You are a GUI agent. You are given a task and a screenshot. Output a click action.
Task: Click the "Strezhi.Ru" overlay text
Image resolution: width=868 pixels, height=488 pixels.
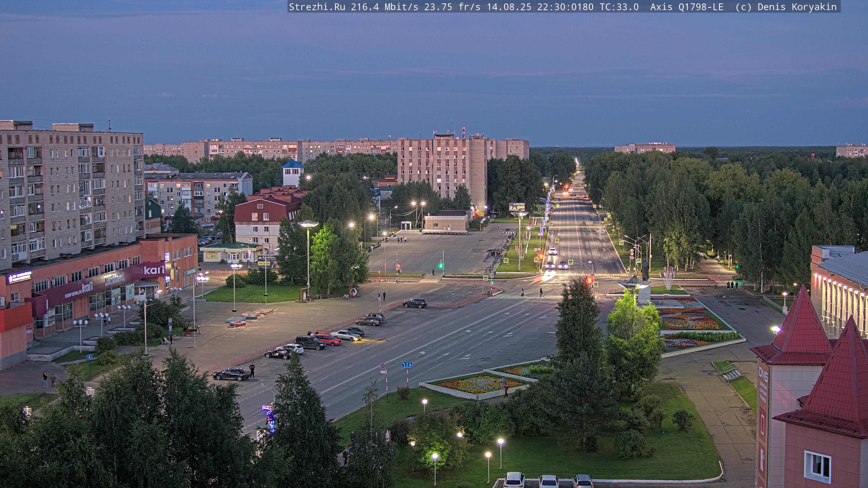(317, 7)
